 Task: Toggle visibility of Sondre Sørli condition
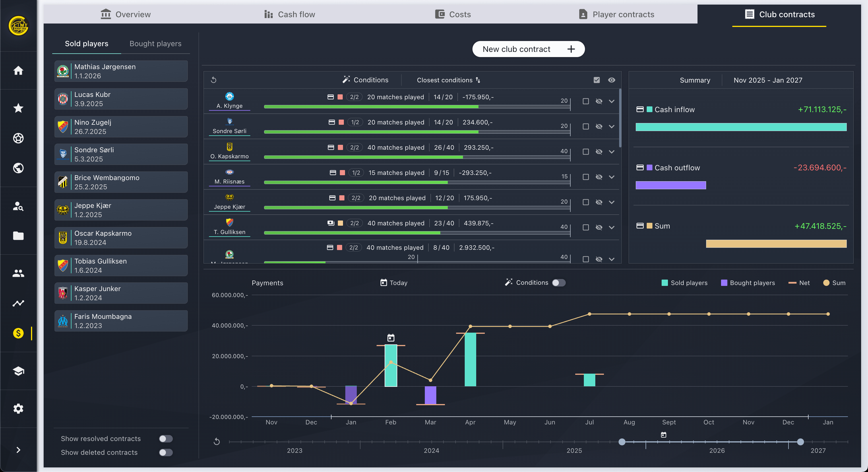click(x=599, y=126)
